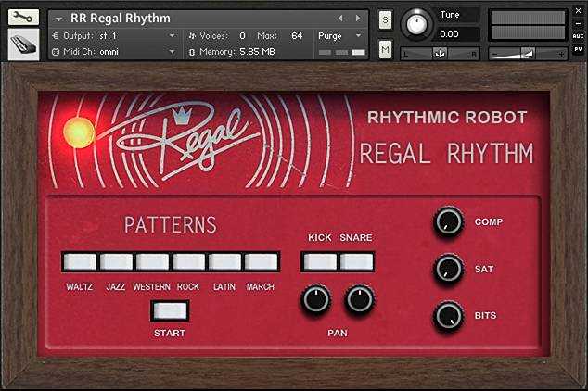588x391 pixels.
Task: Click the output level meter display
Action: click(528, 25)
